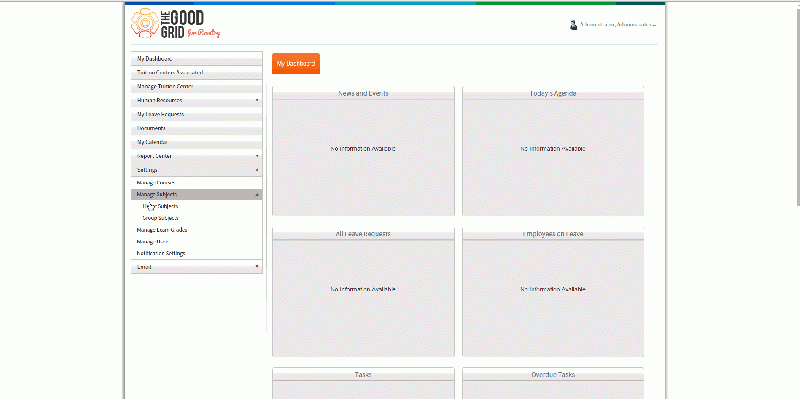Open Manage Tuition Centers
Screen dimensions: 800x399
tap(196, 86)
